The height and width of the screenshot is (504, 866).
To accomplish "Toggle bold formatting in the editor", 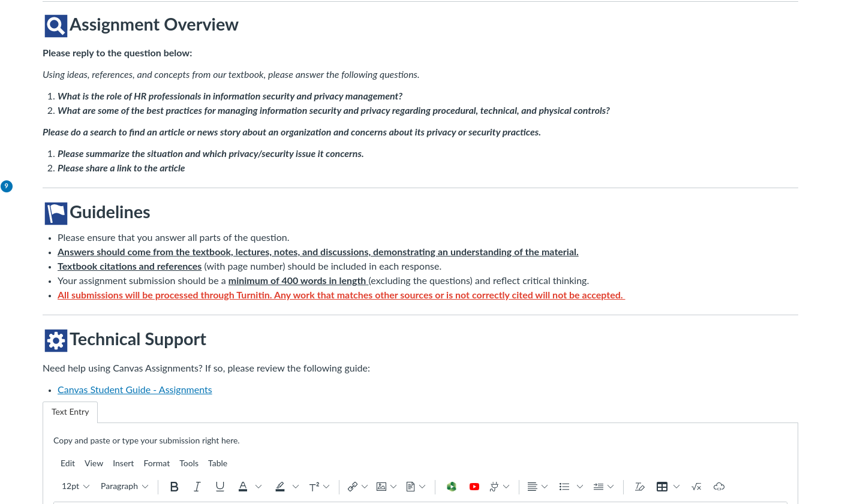I will 174,487.
